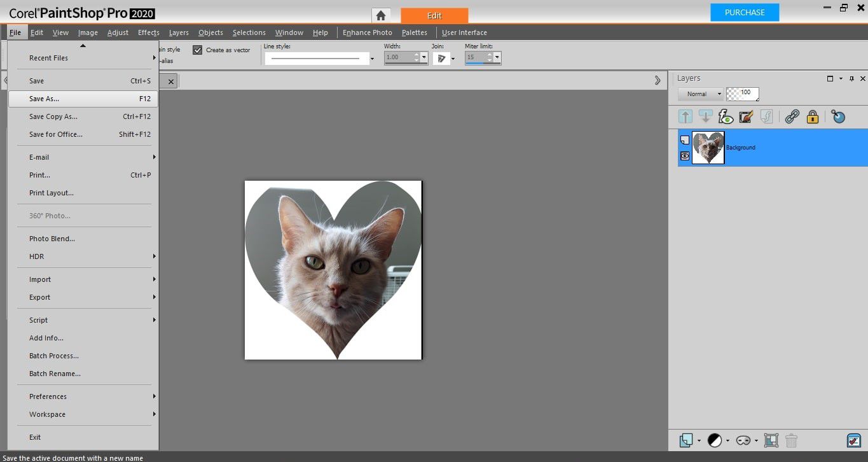Screen dimensions: 868x462
Task: Click the New Adjustment Layer icon
Action: 715,440
